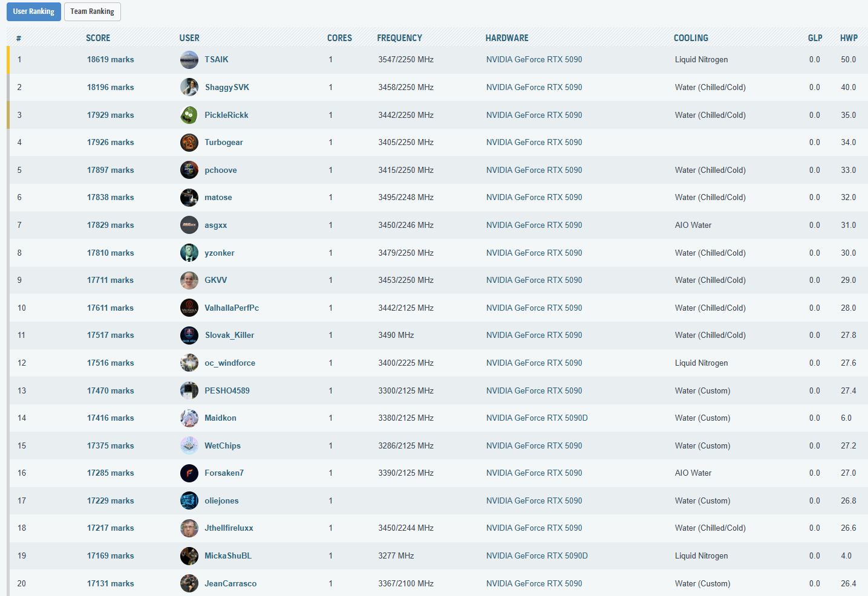The image size is (868, 596).
Task: Click asgxx's avatar icon
Action: pos(189,225)
